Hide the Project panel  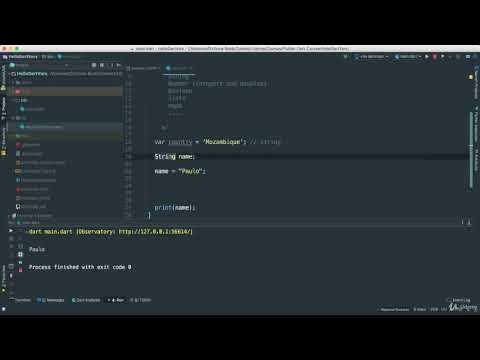[118, 65]
